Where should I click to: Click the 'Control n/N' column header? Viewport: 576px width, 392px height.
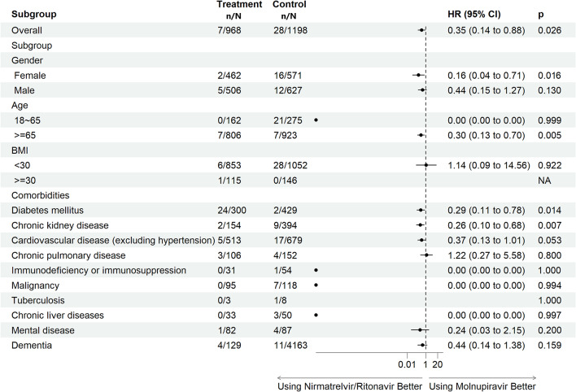click(289, 10)
